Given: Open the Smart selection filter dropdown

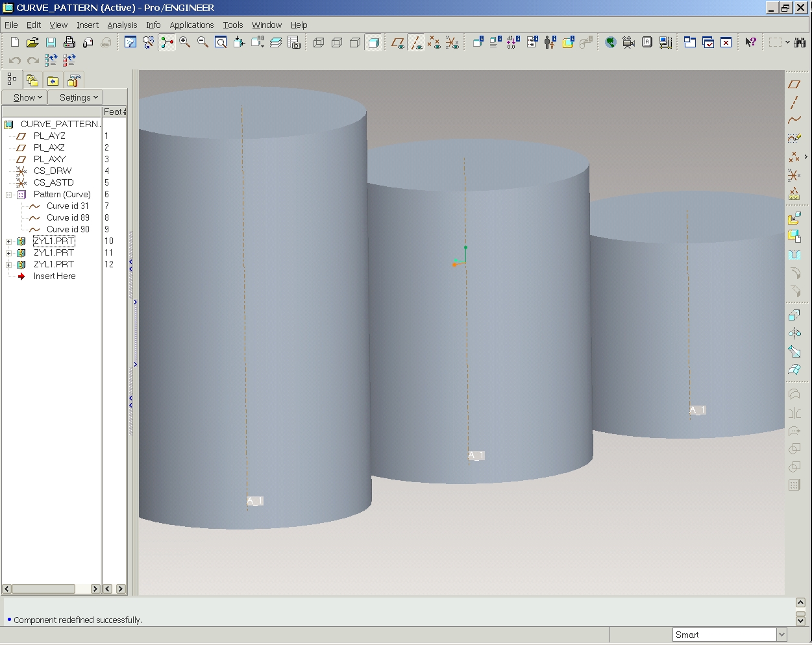Looking at the screenshot, I should click(781, 635).
